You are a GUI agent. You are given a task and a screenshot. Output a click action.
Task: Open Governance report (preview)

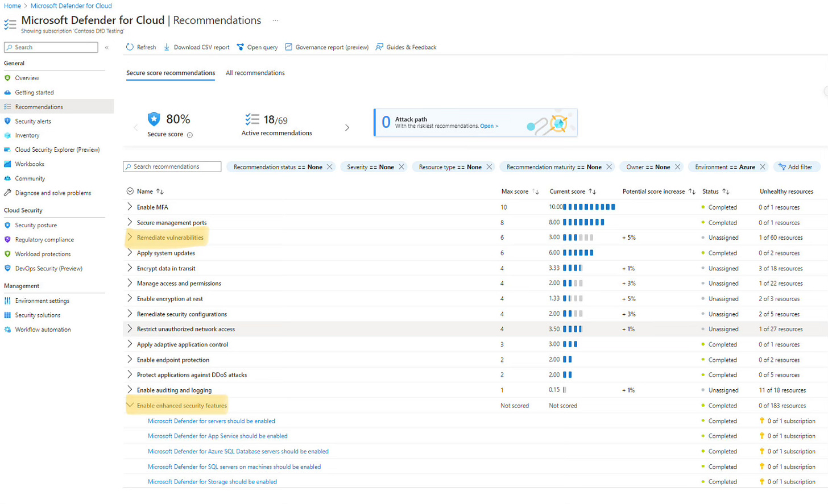(x=326, y=47)
